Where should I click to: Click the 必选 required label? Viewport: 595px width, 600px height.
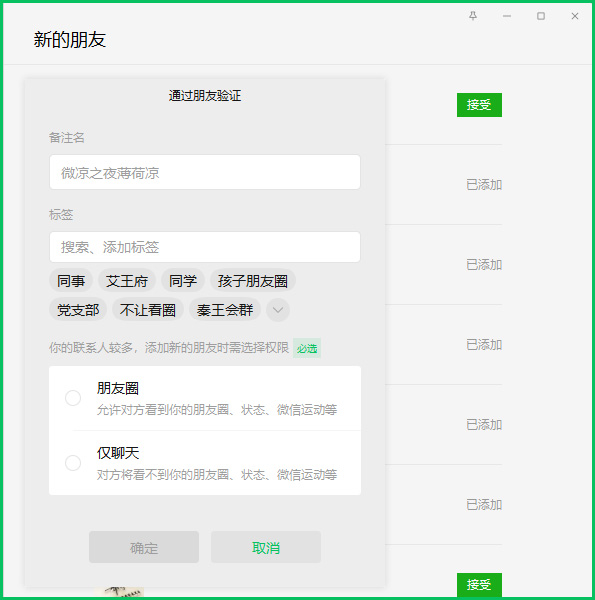click(307, 348)
